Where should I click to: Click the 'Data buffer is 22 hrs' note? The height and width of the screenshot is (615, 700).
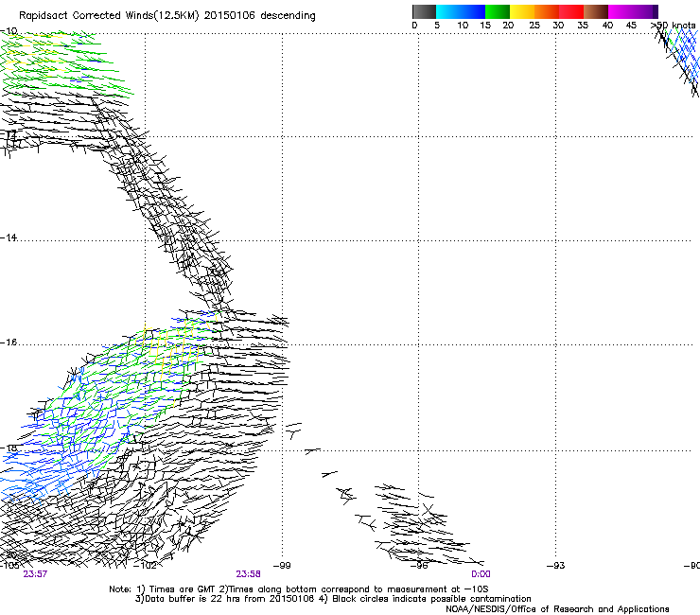click(x=333, y=599)
